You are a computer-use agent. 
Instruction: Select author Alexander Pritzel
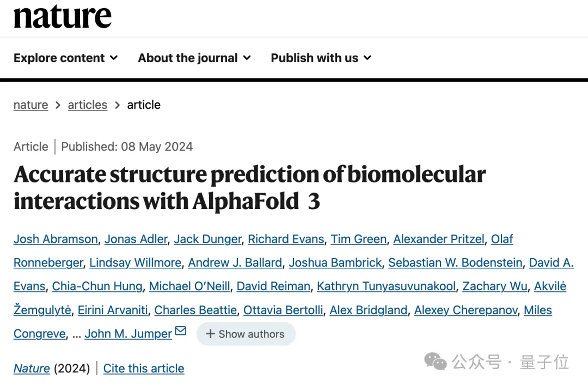pyautogui.click(x=438, y=239)
